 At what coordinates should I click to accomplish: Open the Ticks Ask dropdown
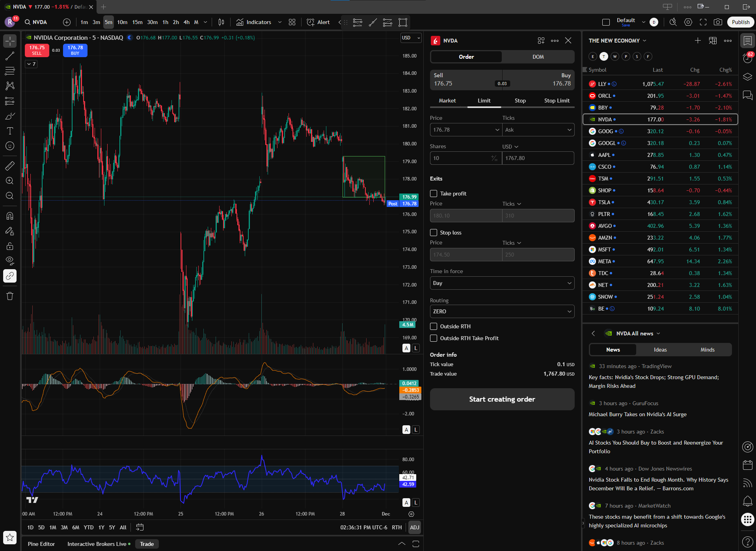tap(538, 130)
